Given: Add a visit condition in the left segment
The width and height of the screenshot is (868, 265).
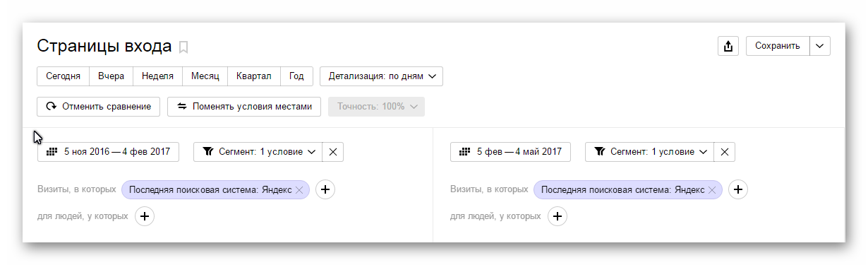Looking at the screenshot, I should click(325, 189).
